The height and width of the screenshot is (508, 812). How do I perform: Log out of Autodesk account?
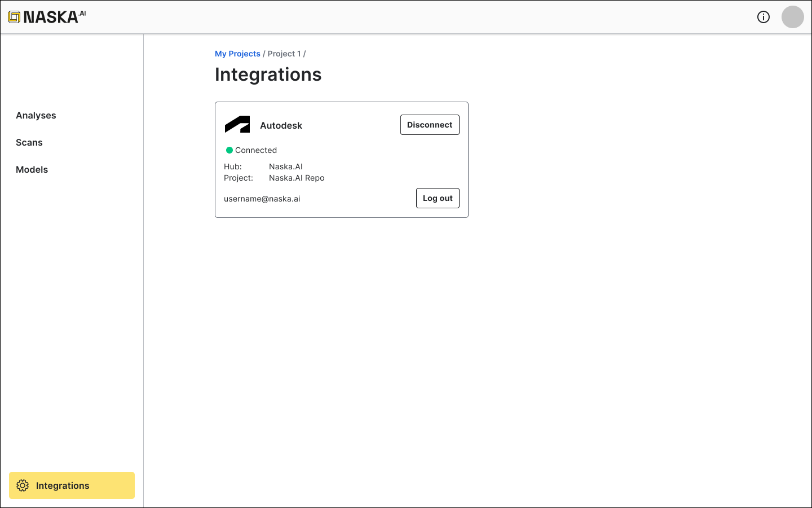coord(438,198)
